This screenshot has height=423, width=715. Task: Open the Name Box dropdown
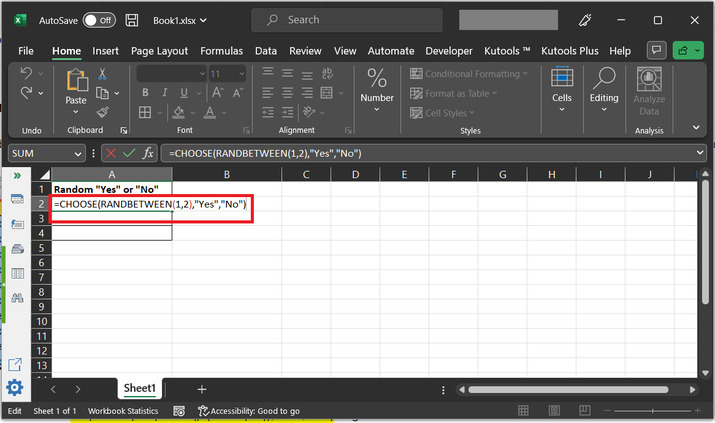click(78, 153)
